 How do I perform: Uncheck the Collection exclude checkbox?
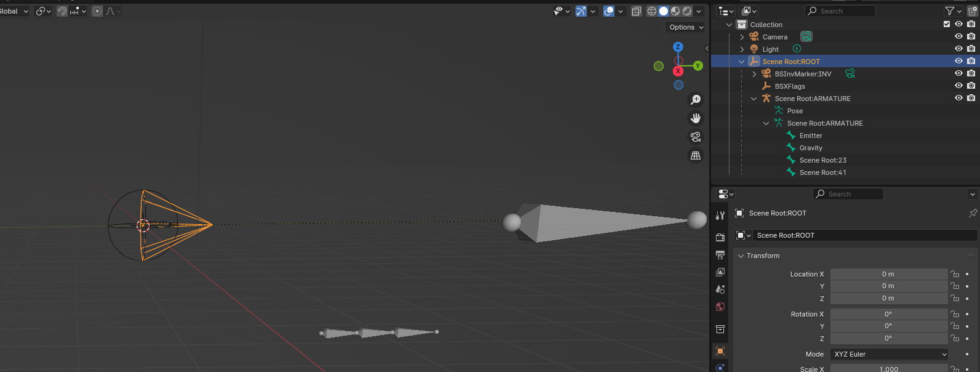pos(947,25)
